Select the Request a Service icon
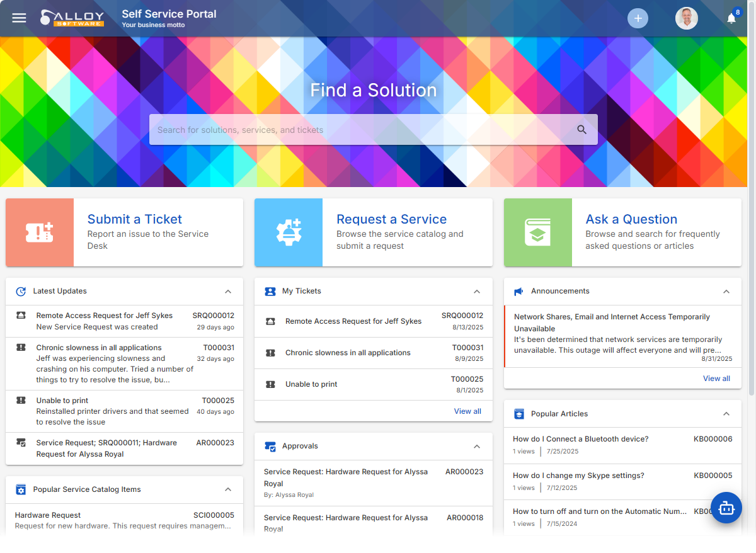756x553 pixels. coord(289,232)
